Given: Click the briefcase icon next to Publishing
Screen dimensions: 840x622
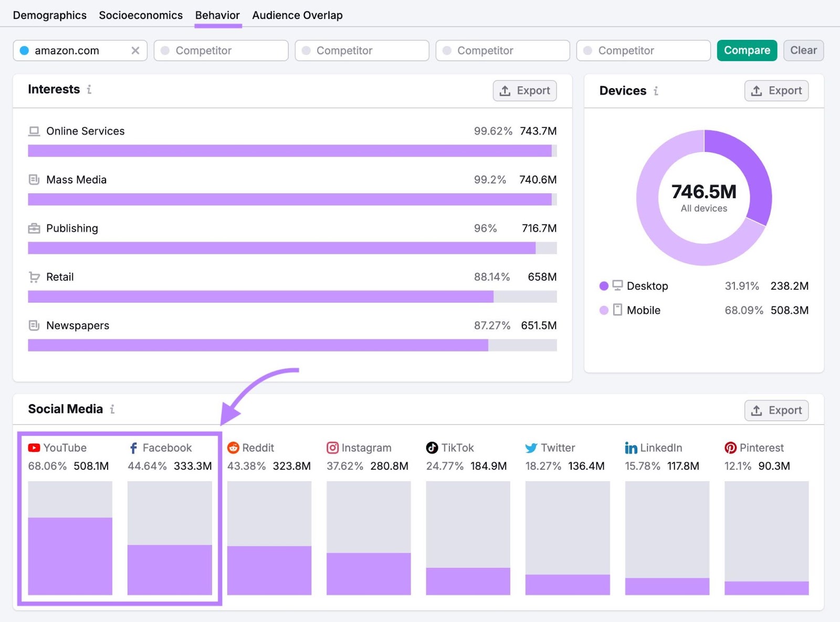Looking at the screenshot, I should 34,228.
